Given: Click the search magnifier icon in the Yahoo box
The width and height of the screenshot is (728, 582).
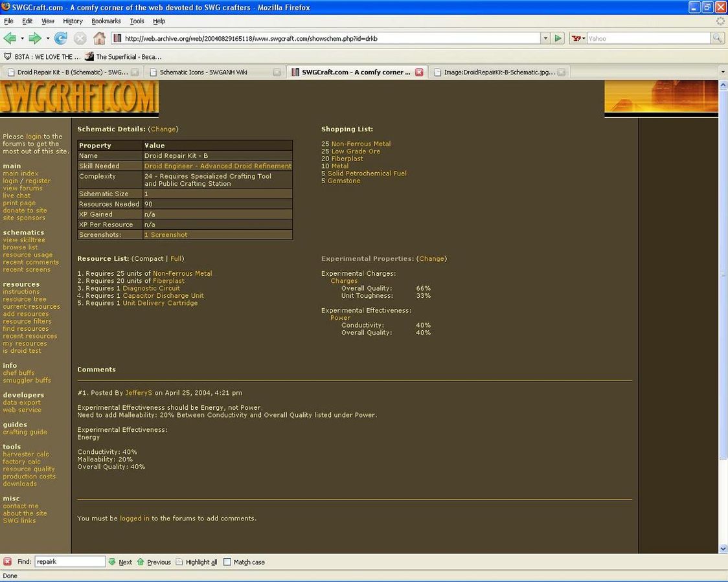Looking at the screenshot, I should [x=717, y=39].
